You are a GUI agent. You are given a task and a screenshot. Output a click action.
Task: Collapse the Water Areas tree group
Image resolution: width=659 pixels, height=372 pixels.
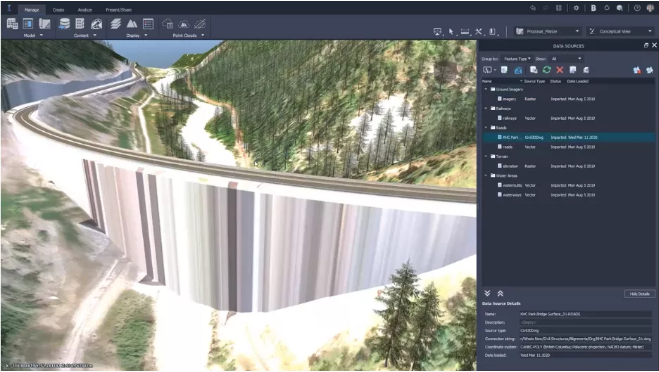pyautogui.click(x=486, y=176)
